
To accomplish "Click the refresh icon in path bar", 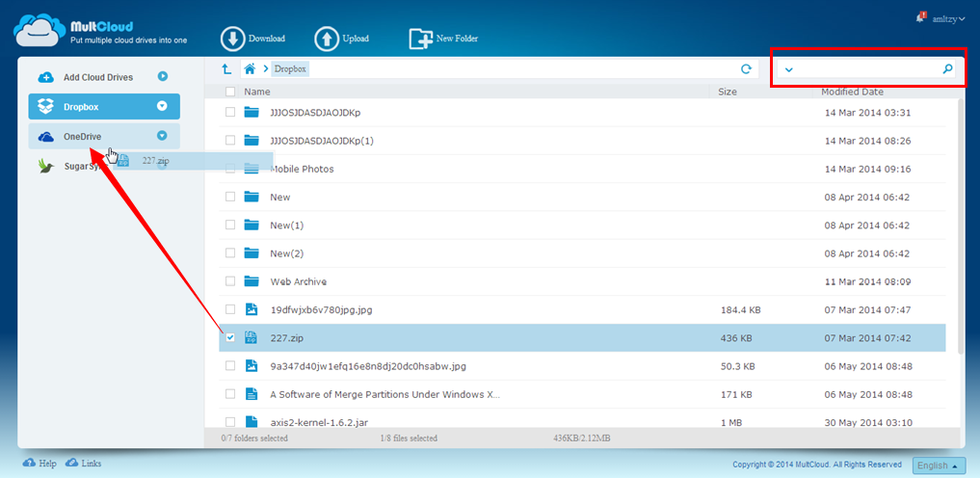I will click(745, 69).
